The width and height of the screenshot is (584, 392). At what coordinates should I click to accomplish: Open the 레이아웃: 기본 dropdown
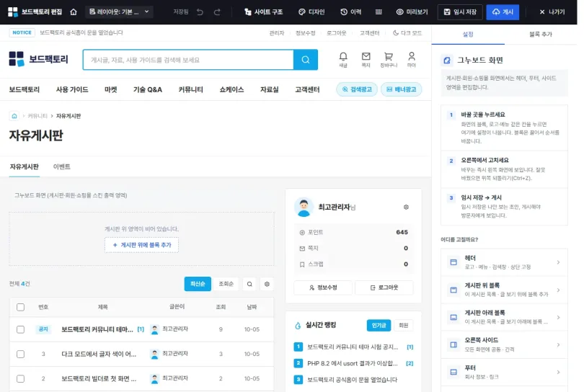pyautogui.click(x=119, y=12)
